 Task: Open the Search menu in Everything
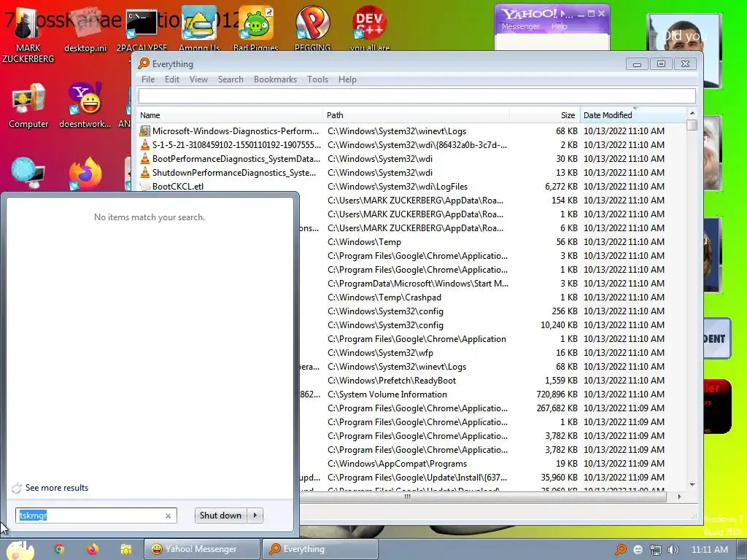pyautogui.click(x=231, y=79)
